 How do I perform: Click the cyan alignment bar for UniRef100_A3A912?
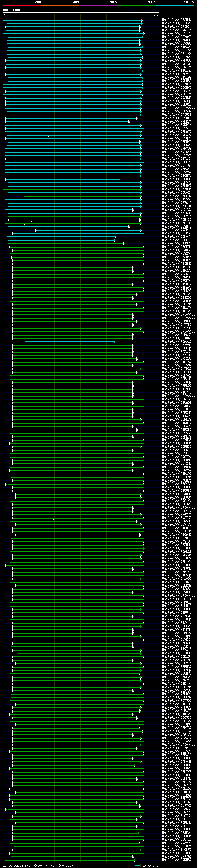[x=70, y=342]
